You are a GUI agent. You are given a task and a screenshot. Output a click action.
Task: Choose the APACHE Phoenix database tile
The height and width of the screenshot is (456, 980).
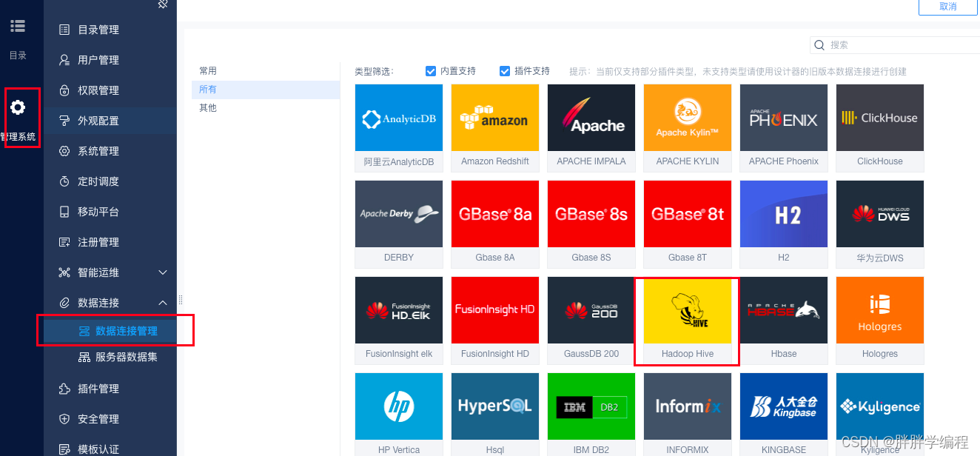click(784, 128)
